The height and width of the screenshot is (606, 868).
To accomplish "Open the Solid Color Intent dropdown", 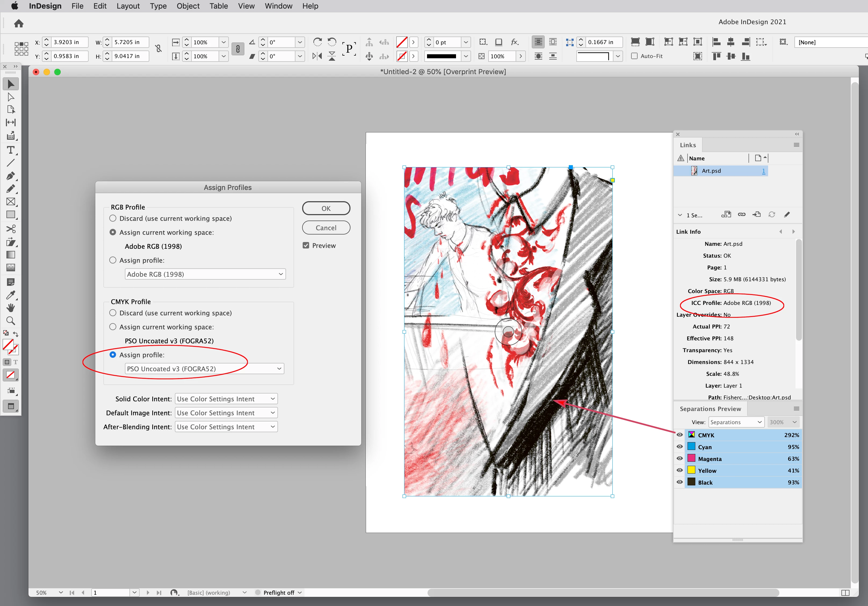I will [226, 399].
